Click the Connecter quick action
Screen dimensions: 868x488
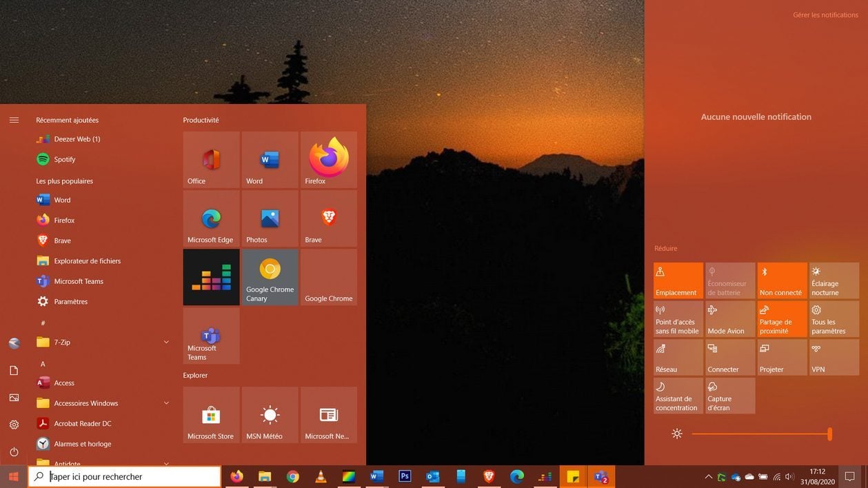pos(730,357)
